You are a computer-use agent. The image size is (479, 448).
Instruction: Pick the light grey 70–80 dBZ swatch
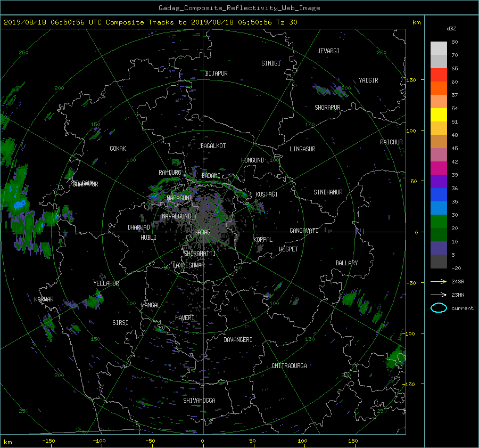(x=439, y=48)
